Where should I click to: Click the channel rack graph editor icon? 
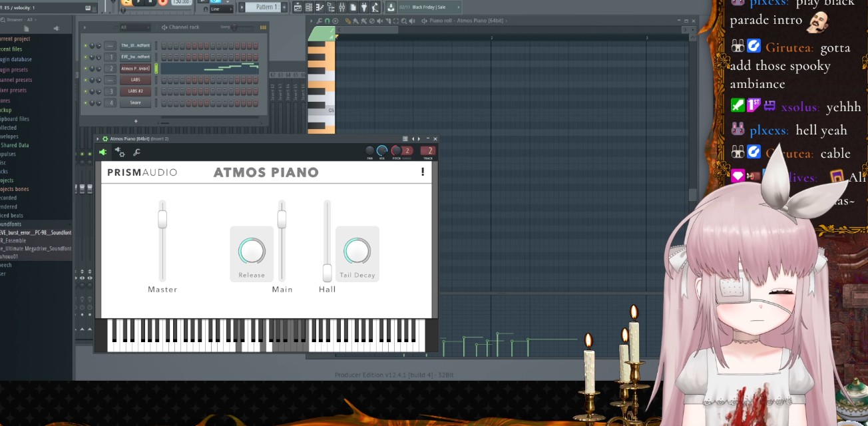[264, 27]
